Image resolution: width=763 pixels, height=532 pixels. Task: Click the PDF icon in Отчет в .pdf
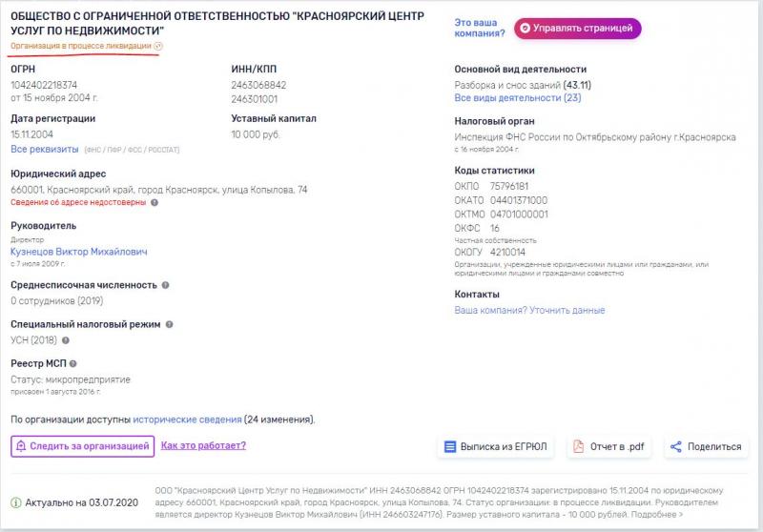click(x=578, y=446)
